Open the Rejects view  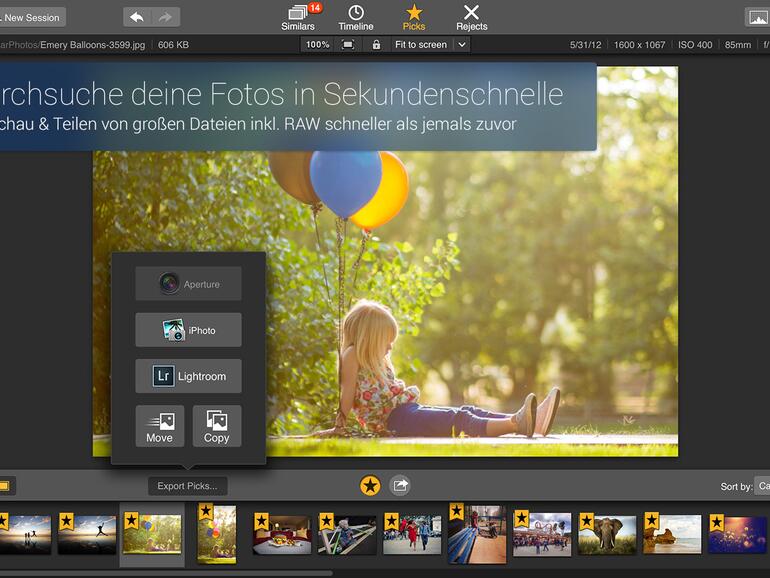pos(471,17)
